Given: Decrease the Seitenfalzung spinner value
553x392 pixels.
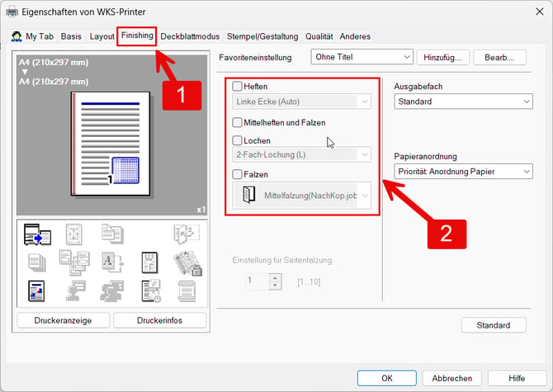Looking at the screenshot, I should 276,286.
